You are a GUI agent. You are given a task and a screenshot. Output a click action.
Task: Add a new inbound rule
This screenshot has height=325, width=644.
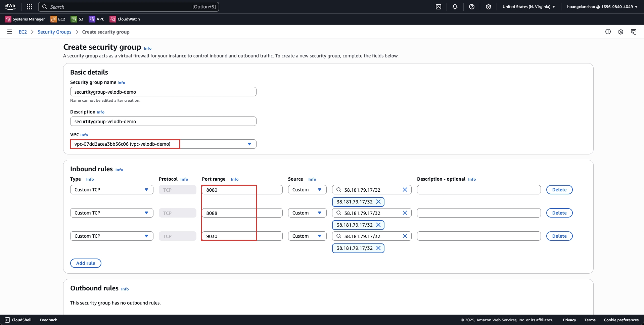pos(86,263)
